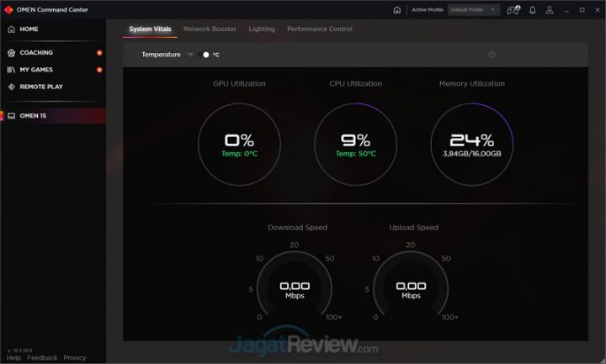Image resolution: width=606 pixels, height=364 pixels.
Task: Select the System Vitals tab
Action: [150, 29]
